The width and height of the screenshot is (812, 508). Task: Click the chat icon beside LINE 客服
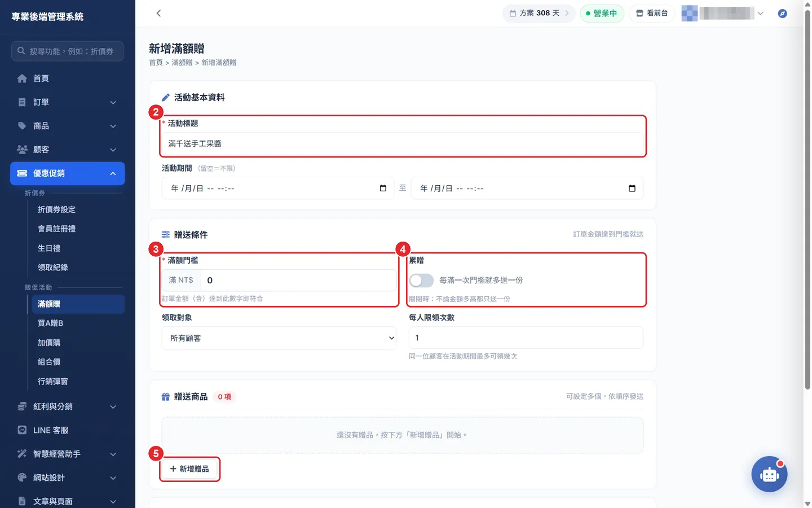[22, 430]
